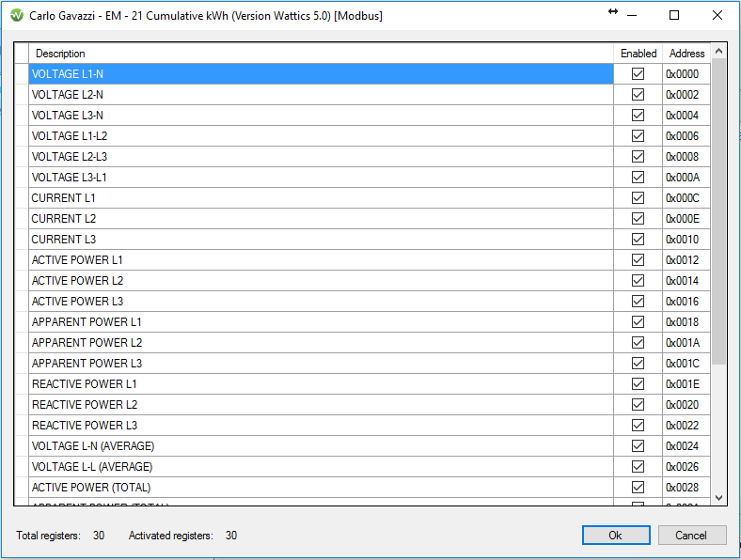Click the Cancel button
This screenshot has width=741, height=560.
coord(692,535)
